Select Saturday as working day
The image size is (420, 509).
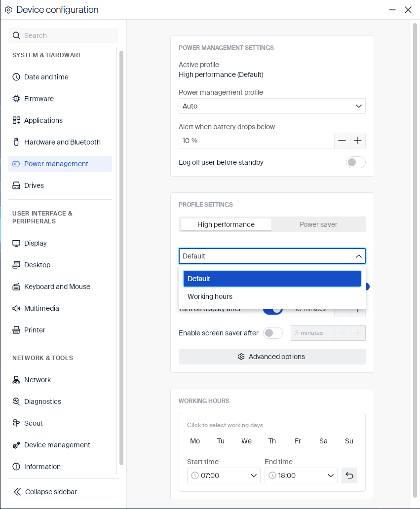coord(323,441)
